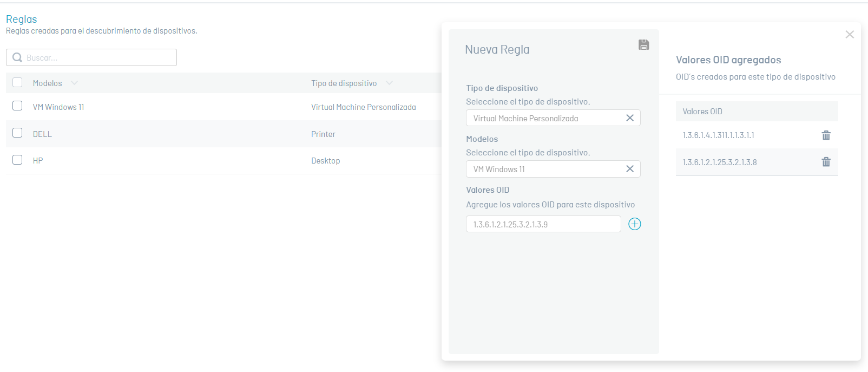This screenshot has width=868, height=372.
Task: Click the search magnifier icon
Action: (17, 58)
